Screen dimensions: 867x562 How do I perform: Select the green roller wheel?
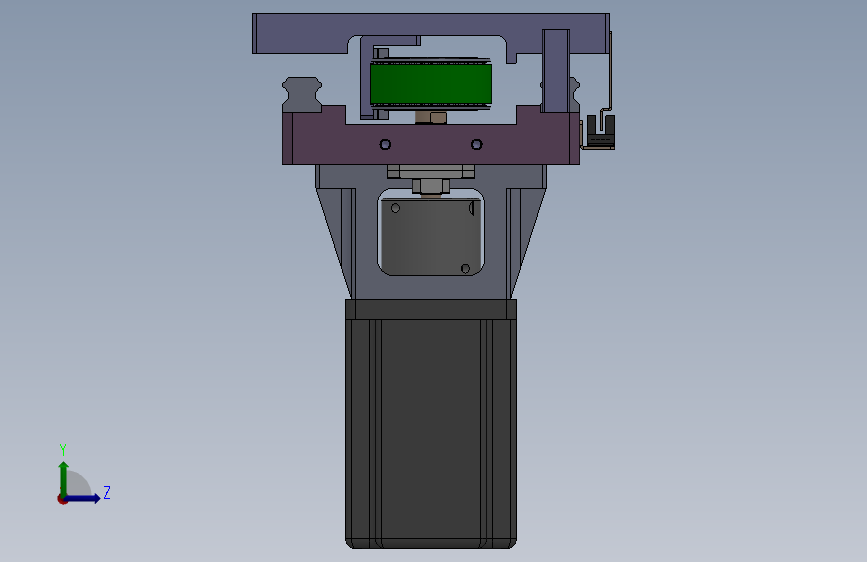[431, 84]
